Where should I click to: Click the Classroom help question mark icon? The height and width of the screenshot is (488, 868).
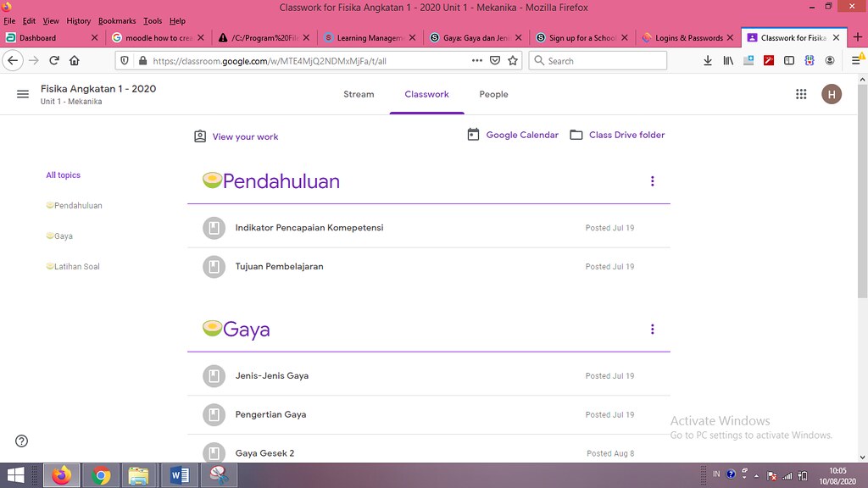click(x=21, y=441)
